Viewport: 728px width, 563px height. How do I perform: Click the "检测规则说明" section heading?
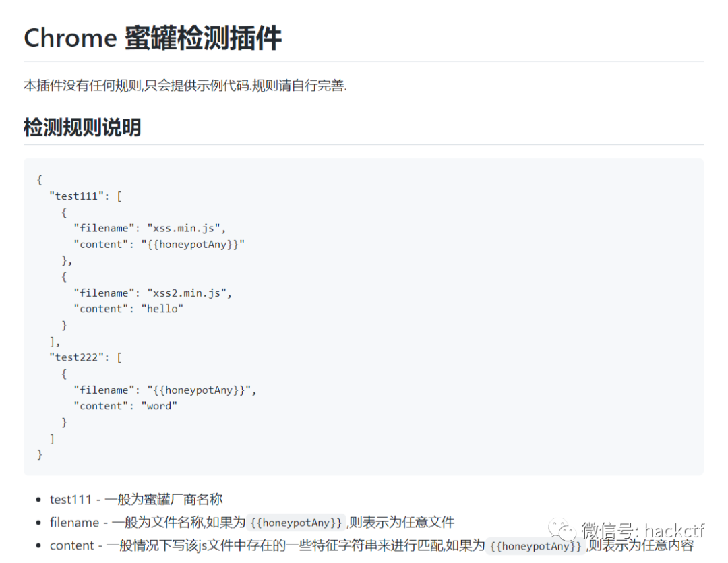pyautogui.click(x=82, y=127)
